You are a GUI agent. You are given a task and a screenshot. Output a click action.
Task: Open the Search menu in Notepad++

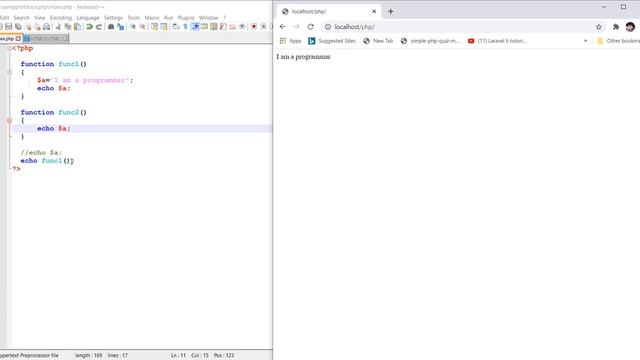pos(21,18)
